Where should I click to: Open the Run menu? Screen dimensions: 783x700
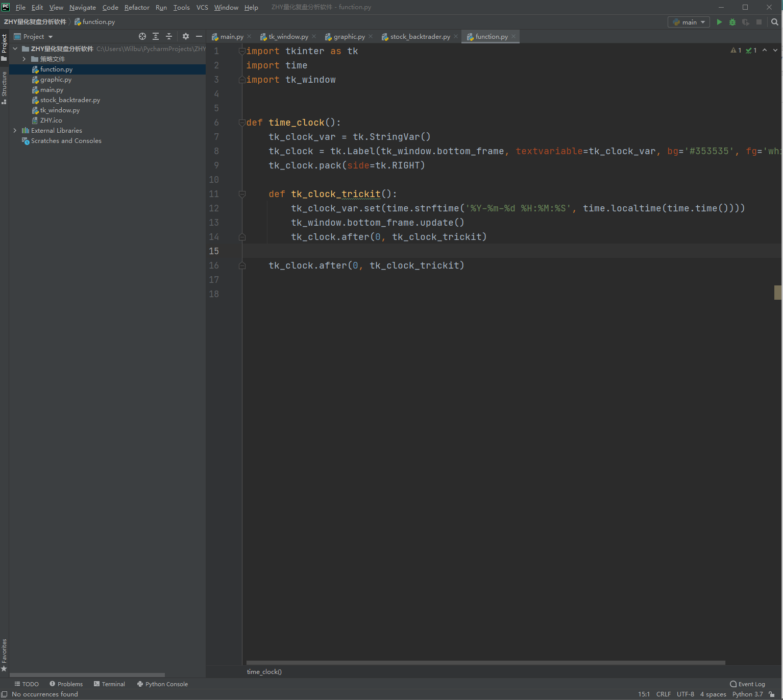[161, 7]
